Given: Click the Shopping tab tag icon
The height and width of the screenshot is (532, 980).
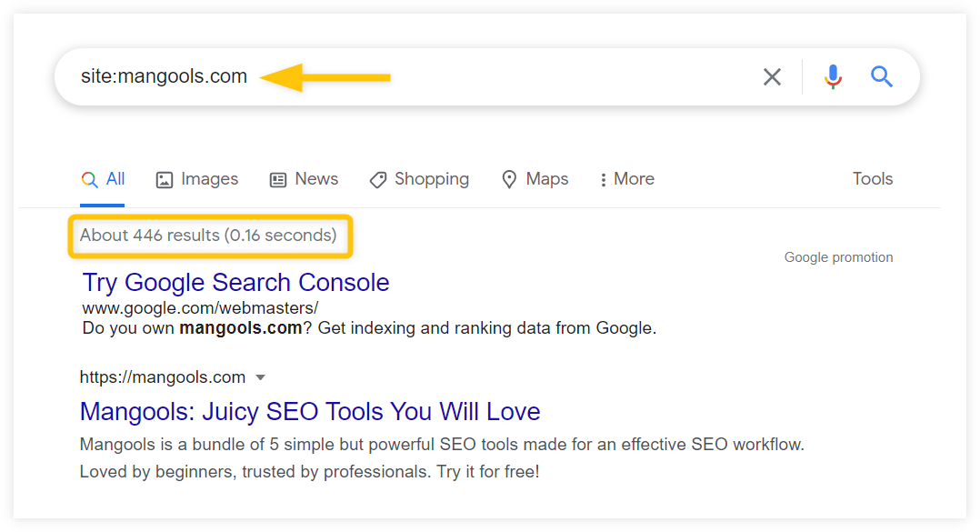Looking at the screenshot, I should (x=378, y=180).
